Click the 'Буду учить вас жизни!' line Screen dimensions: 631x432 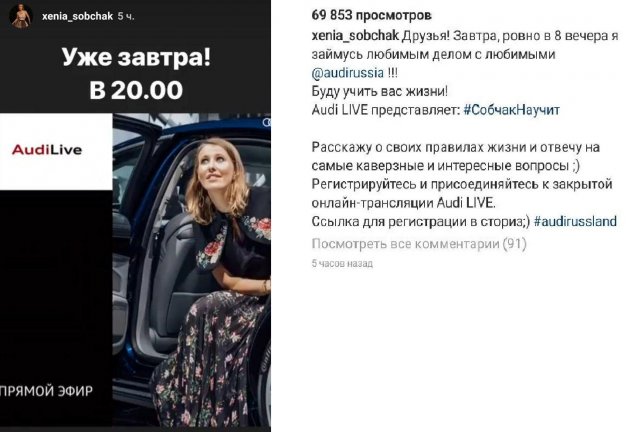click(379, 91)
